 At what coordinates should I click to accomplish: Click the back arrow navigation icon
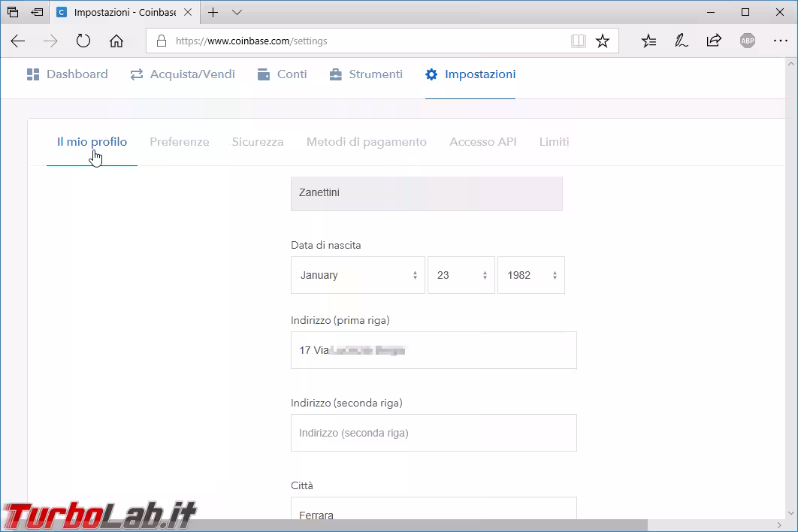click(18, 41)
